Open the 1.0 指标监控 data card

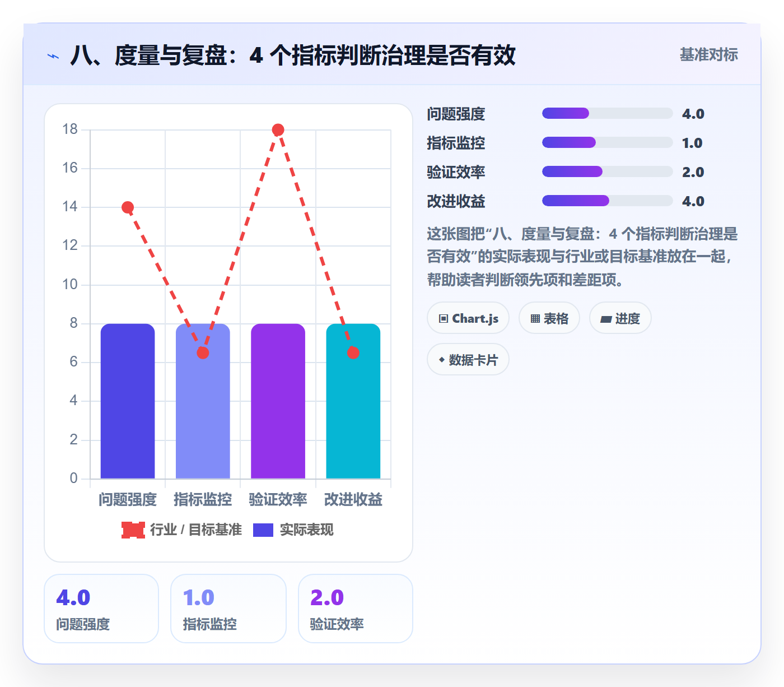pyautogui.click(x=228, y=609)
